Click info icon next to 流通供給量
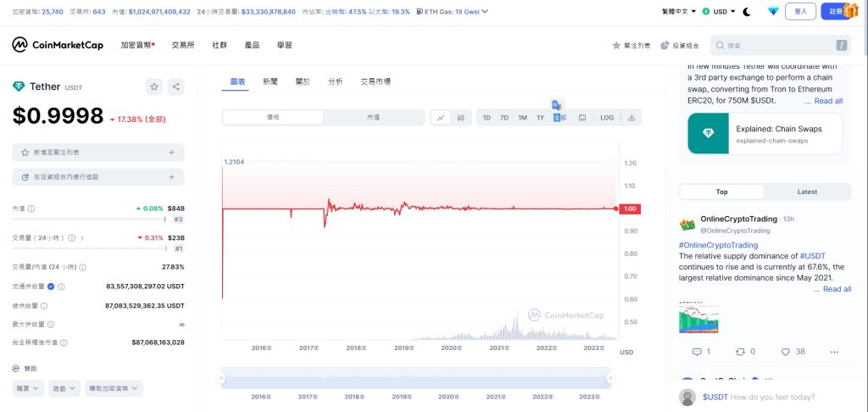Screen dimensions: 868x412 point(61,287)
